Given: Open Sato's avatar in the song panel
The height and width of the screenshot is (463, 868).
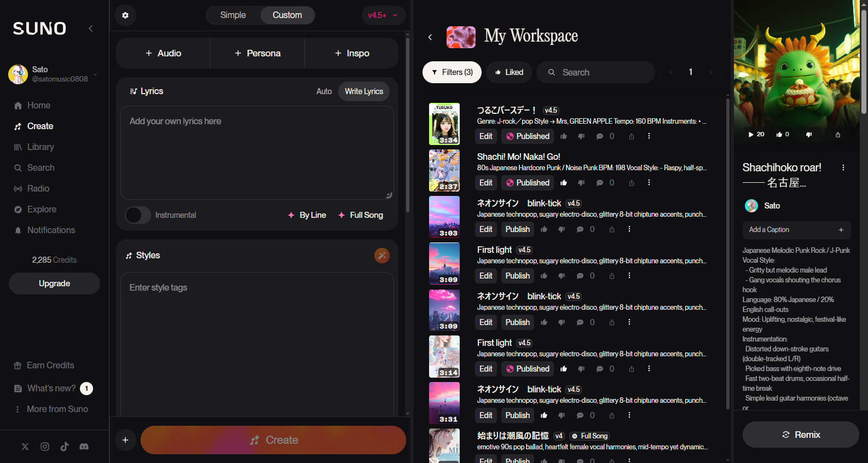Looking at the screenshot, I should click(x=751, y=206).
